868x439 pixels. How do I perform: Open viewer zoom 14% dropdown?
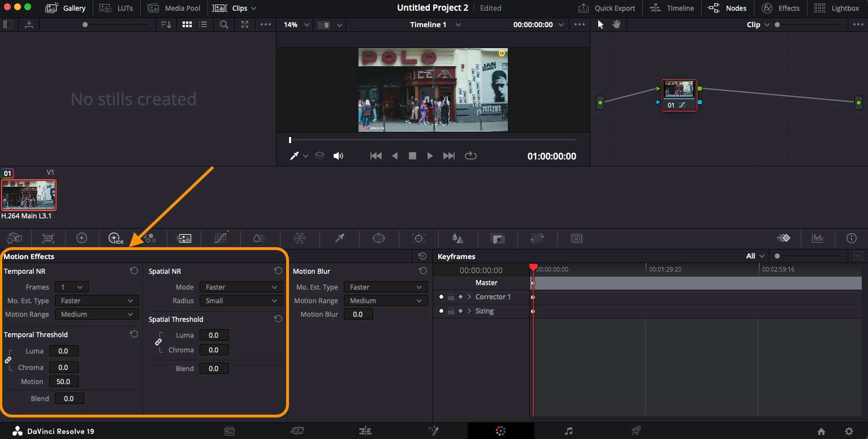[x=297, y=25]
